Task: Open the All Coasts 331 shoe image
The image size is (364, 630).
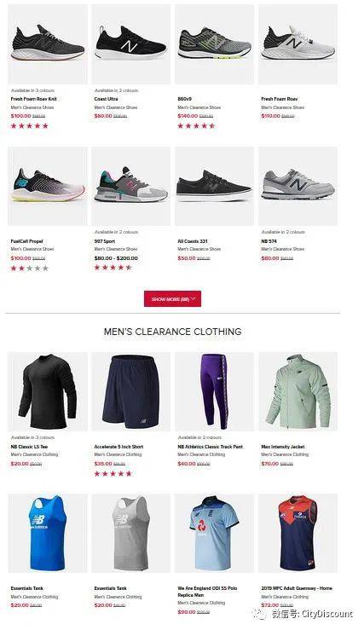Action: (x=214, y=186)
